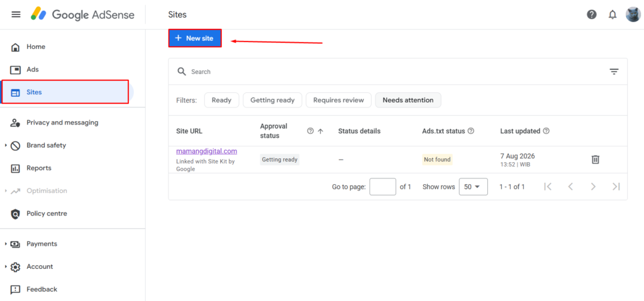The image size is (644, 301).
Task: Click the New site button
Action: click(195, 38)
